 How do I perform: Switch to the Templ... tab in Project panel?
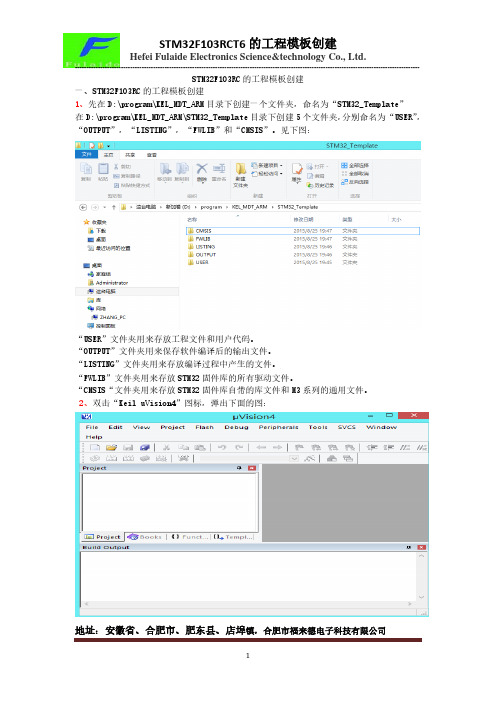pos(233,536)
